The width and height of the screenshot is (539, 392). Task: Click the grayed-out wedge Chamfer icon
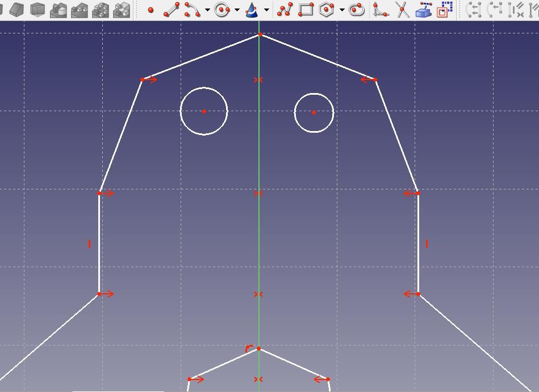tap(16, 10)
